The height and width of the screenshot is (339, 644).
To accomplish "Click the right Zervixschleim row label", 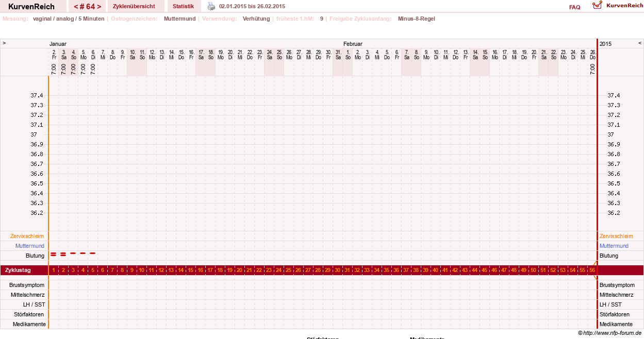I will click(x=617, y=236).
